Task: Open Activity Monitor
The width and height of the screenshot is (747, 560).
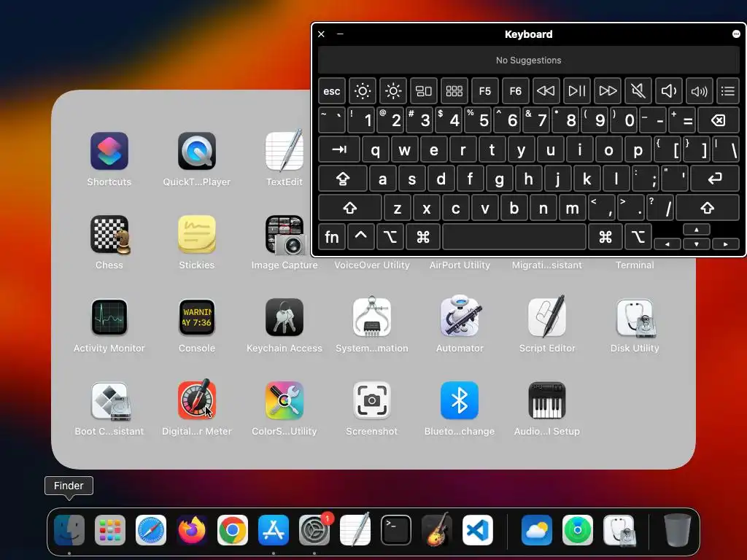Action: (x=109, y=318)
